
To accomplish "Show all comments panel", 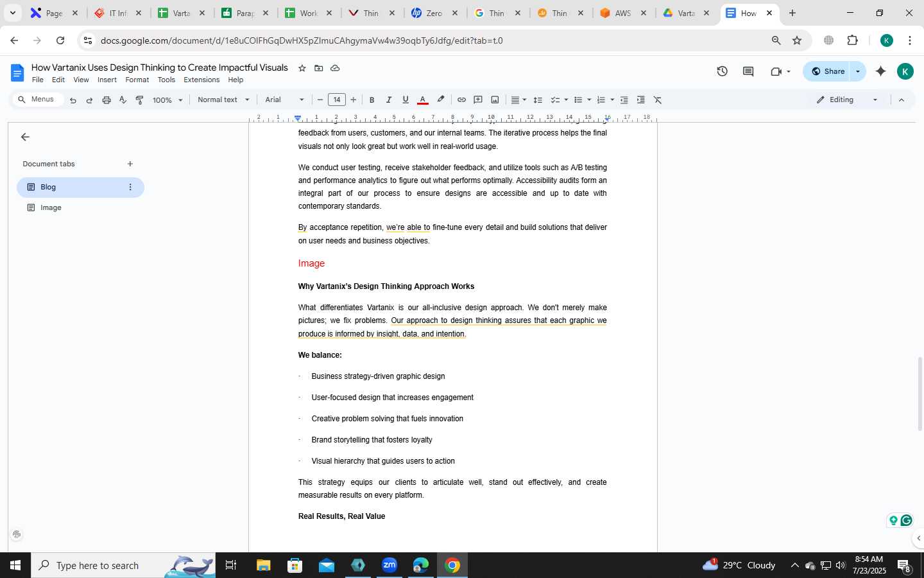I will click(748, 71).
